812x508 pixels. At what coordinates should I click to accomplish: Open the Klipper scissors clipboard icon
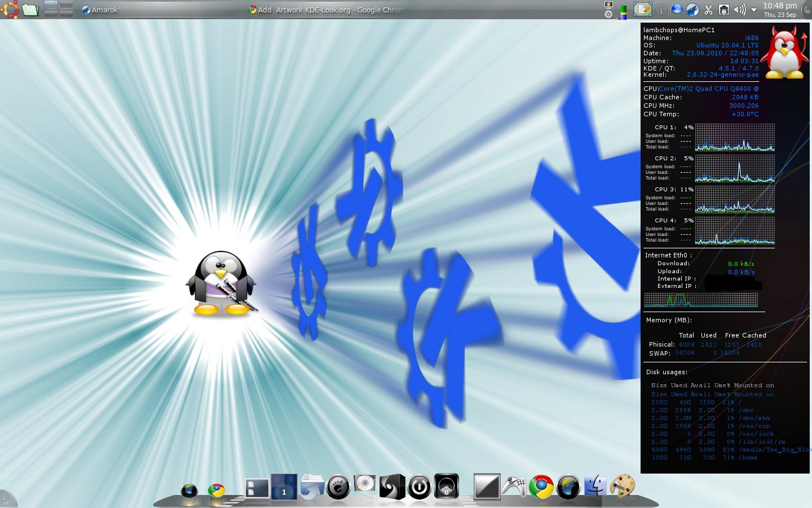point(708,10)
